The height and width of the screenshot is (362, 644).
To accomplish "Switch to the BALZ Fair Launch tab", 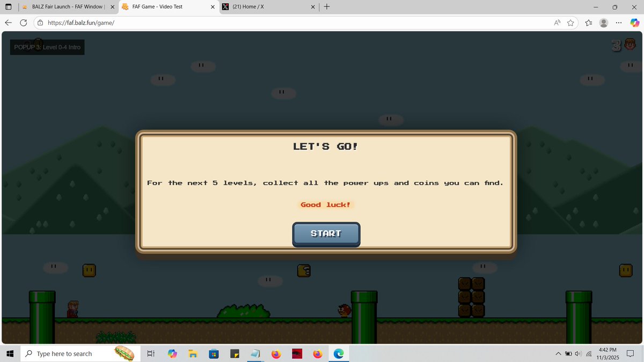I will tap(67, 7).
